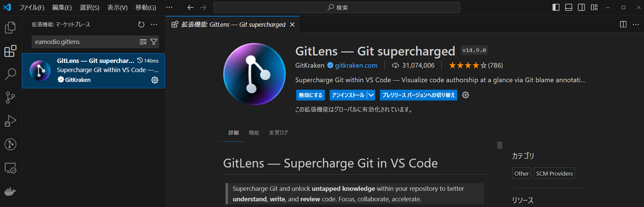Filter extensions with the funnel icon
This screenshot has height=207, width=644.
tap(154, 41)
